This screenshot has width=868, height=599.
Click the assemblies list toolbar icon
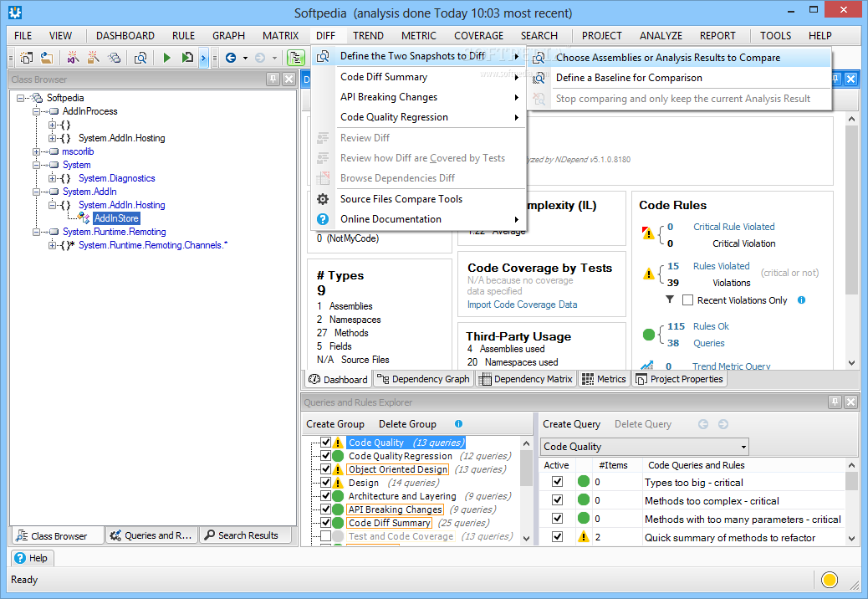[114, 58]
